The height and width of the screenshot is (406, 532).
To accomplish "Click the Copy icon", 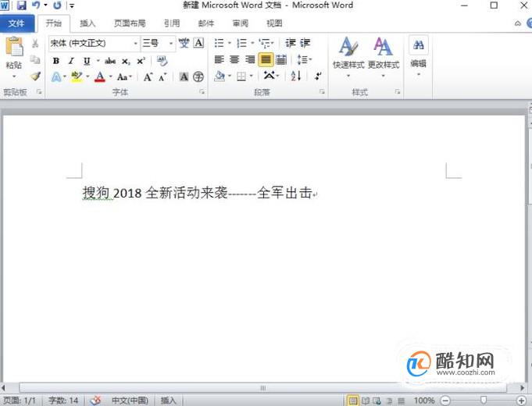I will 35,59.
